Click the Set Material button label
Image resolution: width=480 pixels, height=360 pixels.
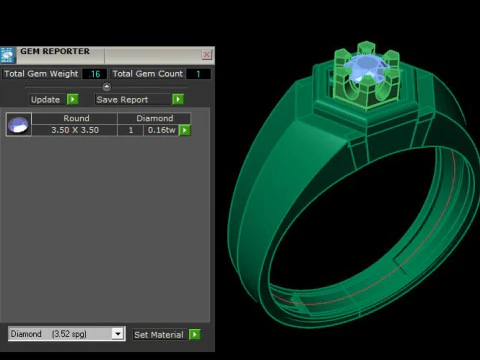159,335
